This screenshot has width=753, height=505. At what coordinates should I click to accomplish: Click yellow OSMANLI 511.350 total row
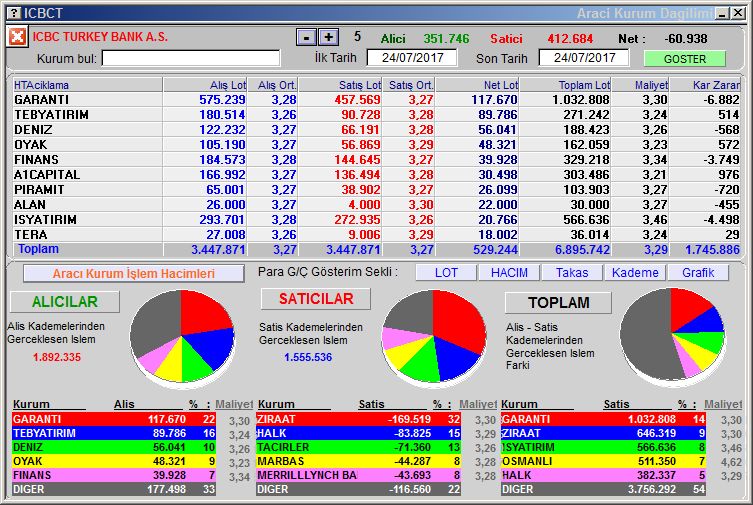[603, 461]
